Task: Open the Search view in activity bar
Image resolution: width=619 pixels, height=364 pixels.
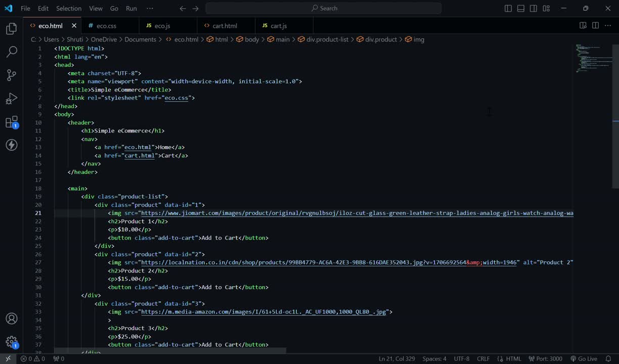Action: pos(11,52)
